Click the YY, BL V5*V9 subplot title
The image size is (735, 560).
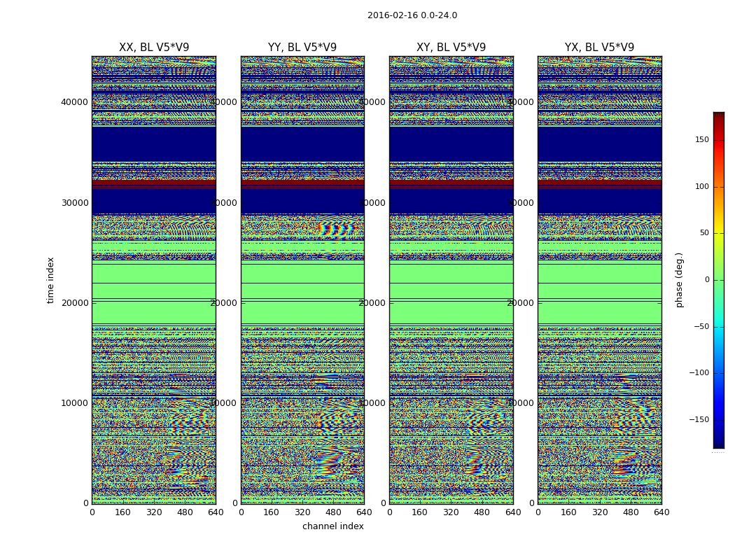pos(302,48)
